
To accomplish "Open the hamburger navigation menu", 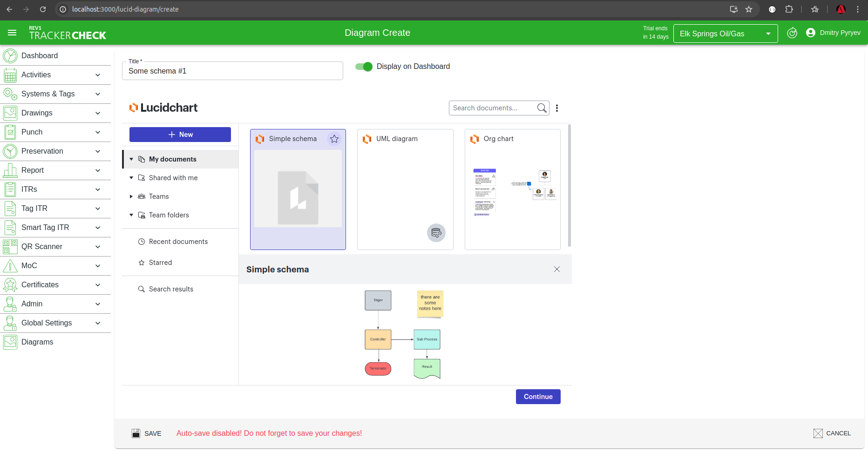I will pos(12,33).
